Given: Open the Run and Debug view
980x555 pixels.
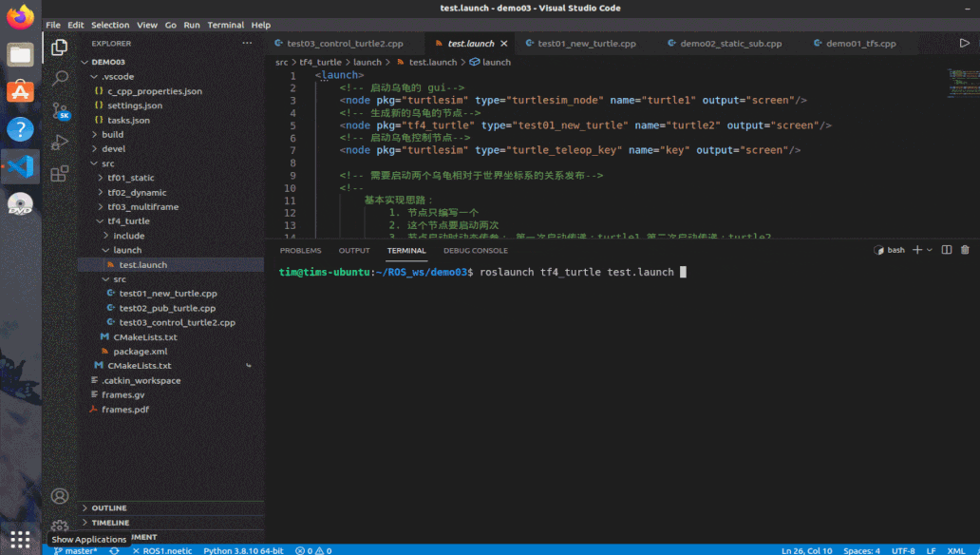Looking at the screenshot, I should point(60,142).
